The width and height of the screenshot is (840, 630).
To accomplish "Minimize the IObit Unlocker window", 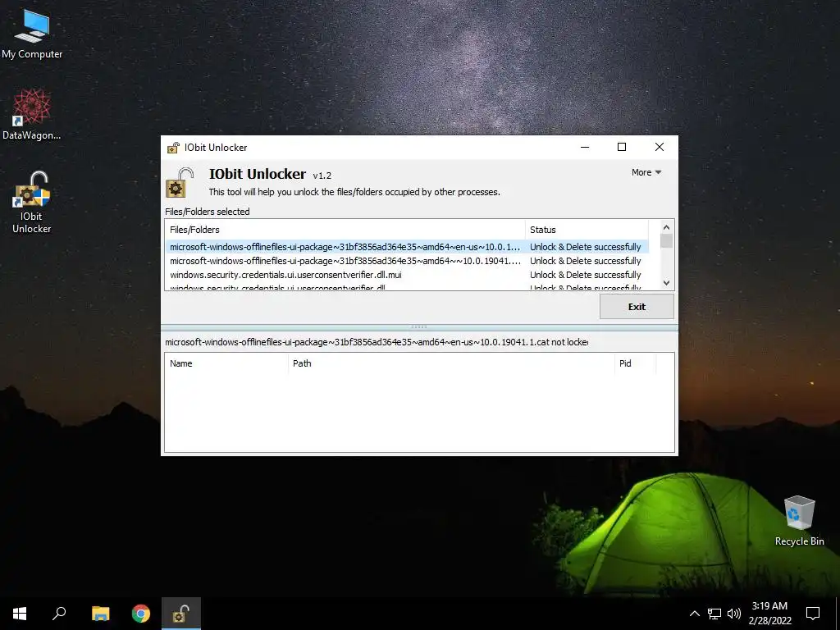I will 585,148.
